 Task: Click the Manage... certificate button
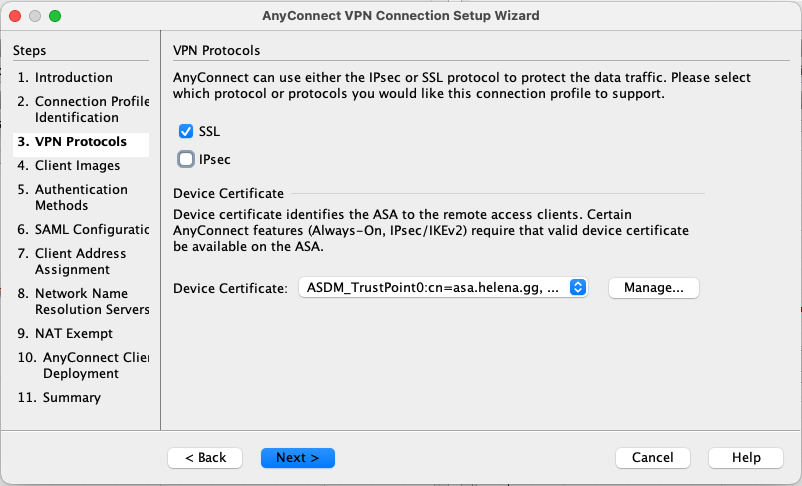653,288
